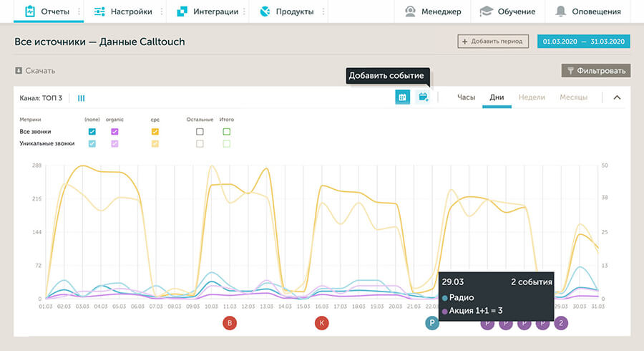Click Добавить период button

point(493,42)
